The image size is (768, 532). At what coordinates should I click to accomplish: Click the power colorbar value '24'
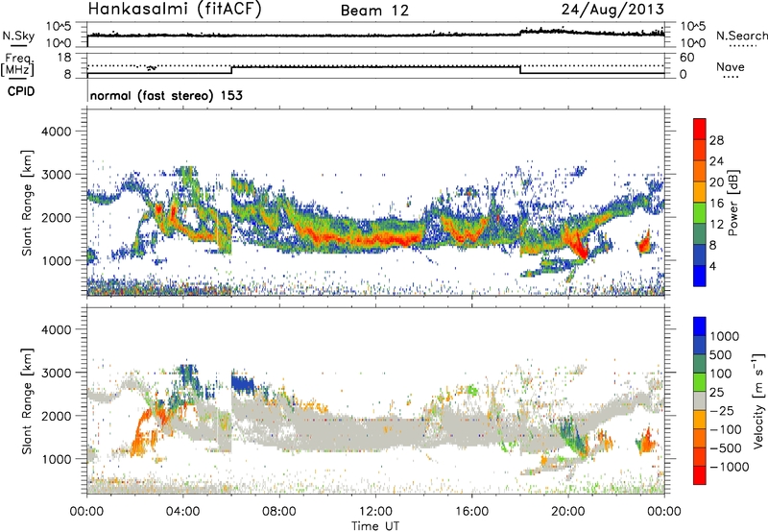tap(716, 161)
